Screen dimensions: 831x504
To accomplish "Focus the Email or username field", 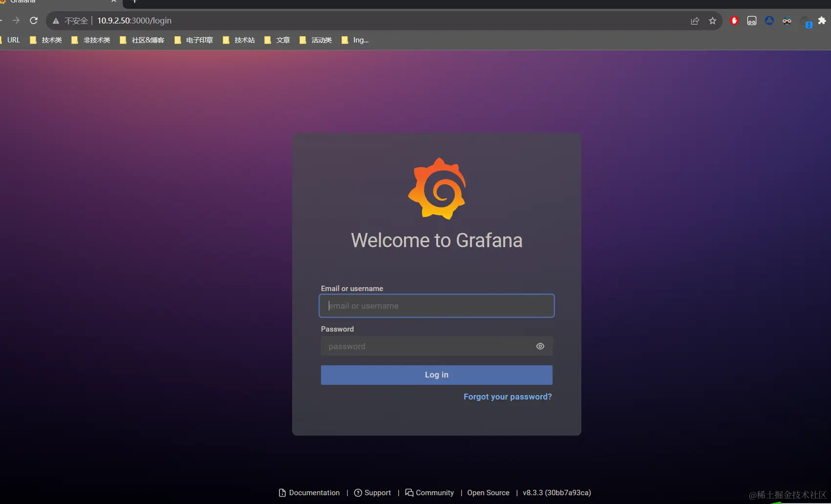I will (437, 306).
